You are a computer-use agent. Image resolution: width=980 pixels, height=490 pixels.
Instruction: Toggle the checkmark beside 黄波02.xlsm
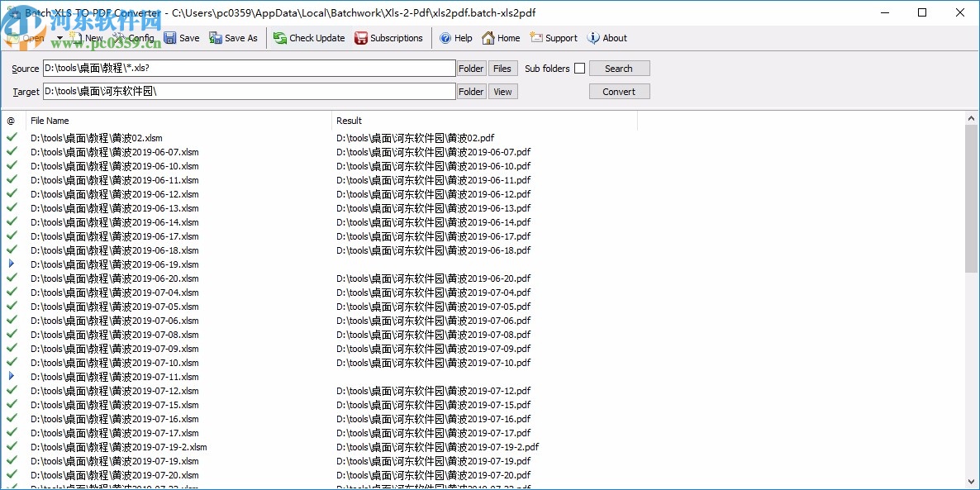click(x=12, y=138)
